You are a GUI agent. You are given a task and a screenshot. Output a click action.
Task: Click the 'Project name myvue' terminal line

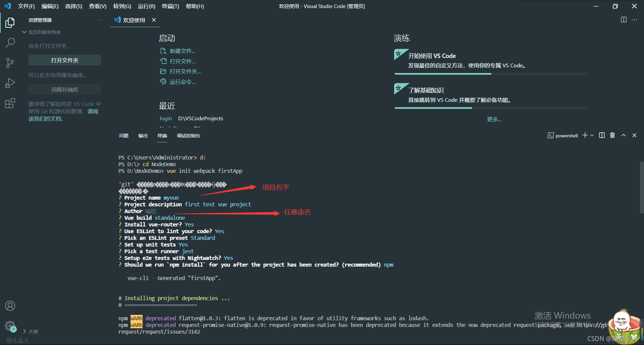click(x=149, y=198)
